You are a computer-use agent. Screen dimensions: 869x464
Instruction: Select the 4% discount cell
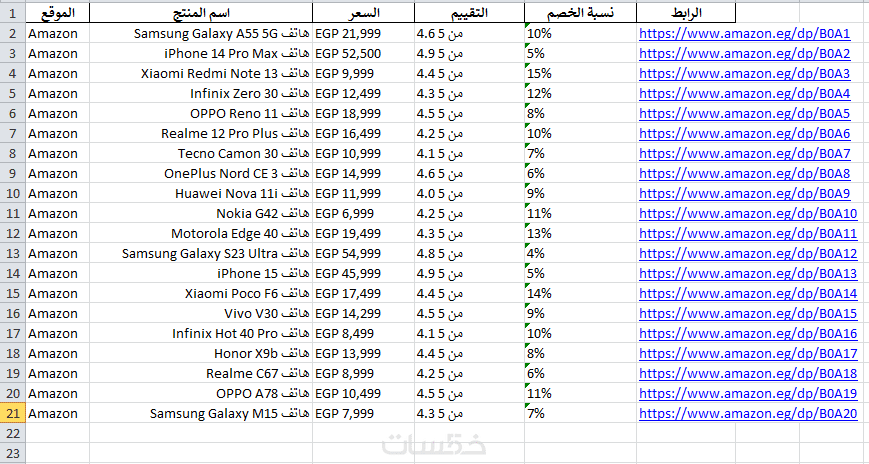[580, 253]
